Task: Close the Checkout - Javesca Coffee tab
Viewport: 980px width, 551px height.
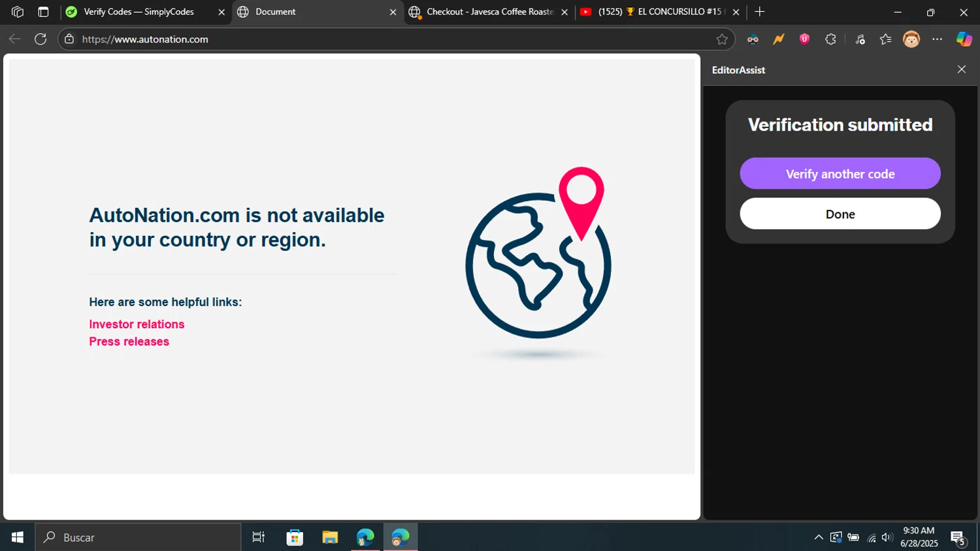Action: pyautogui.click(x=565, y=12)
